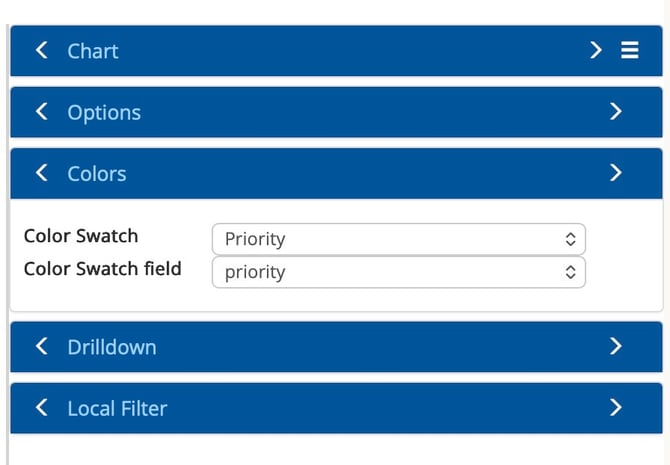Collapse the Colors section title
The image size is (670, 465).
(97, 173)
